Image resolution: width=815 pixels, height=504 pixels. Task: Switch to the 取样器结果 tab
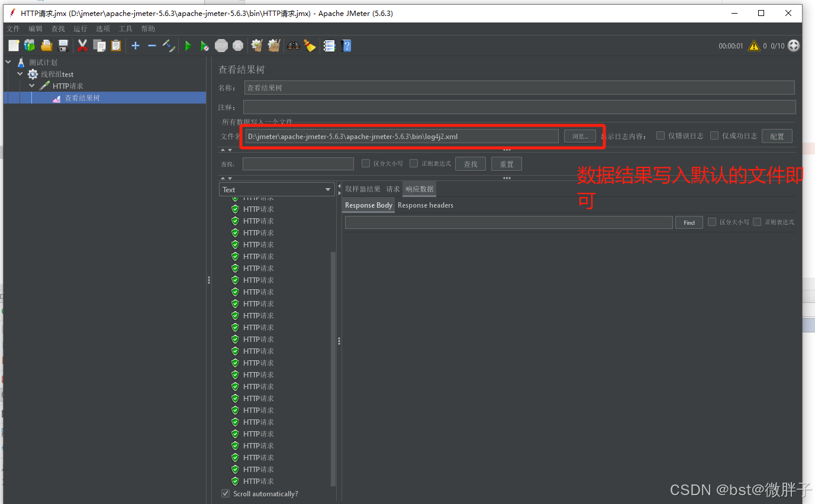point(363,189)
